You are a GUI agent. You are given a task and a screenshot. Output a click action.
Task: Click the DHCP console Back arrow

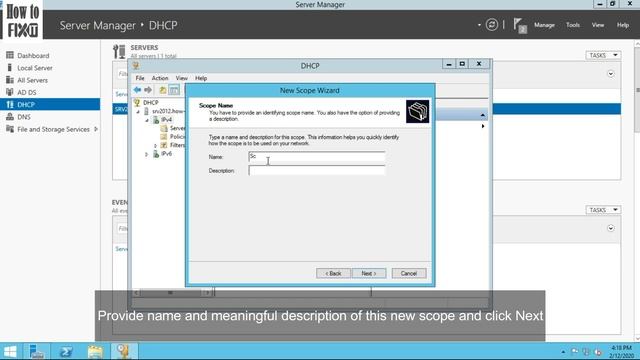point(137,90)
